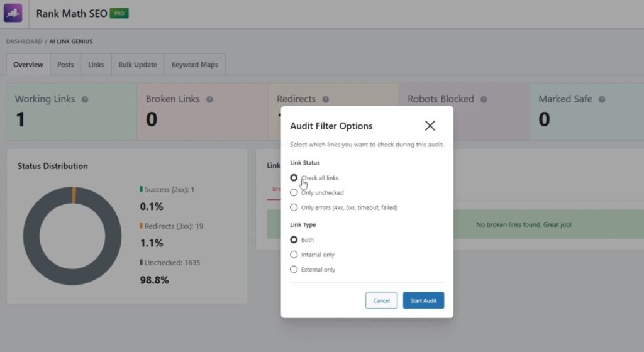Click the Status Distribution donut chart

click(x=72, y=236)
